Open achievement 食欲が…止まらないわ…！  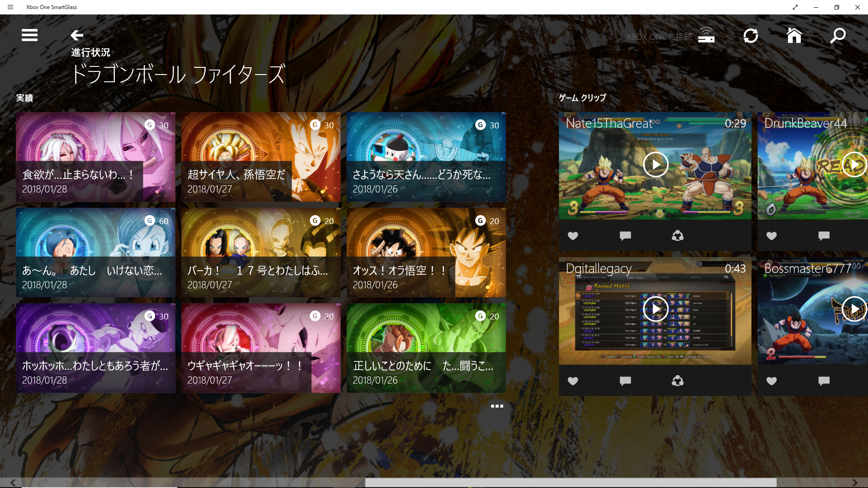click(x=95, y=157)
